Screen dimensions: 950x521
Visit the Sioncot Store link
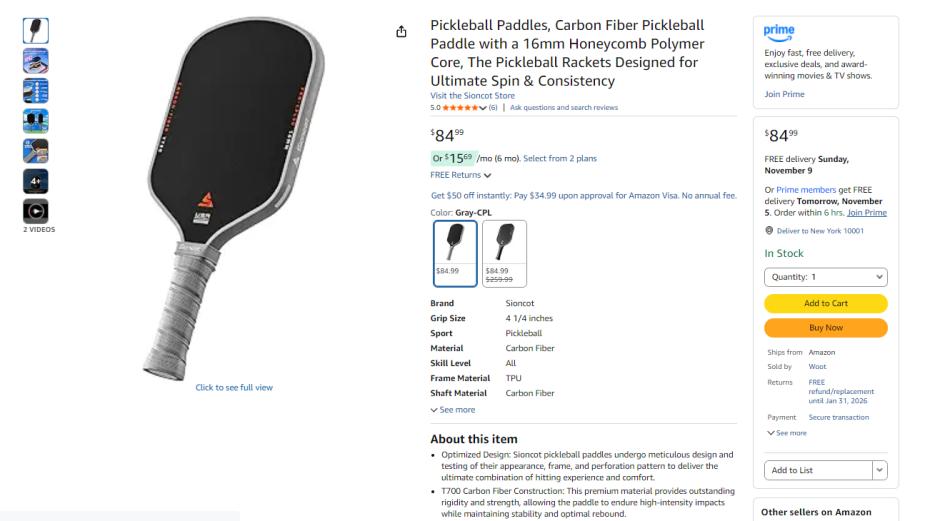click(x=473, y=96)
